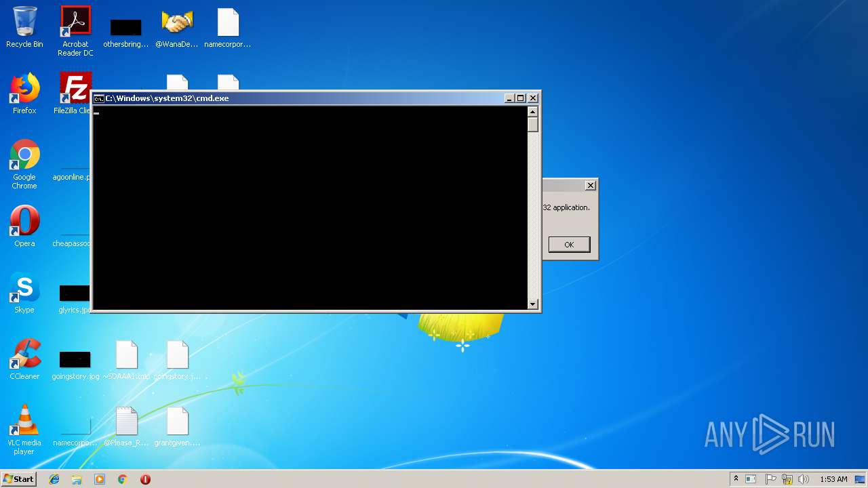Viewport: 868px width, 488px height.
Task: Select goingstory.jpg with the black thumbnail
Action: point(75,365)
